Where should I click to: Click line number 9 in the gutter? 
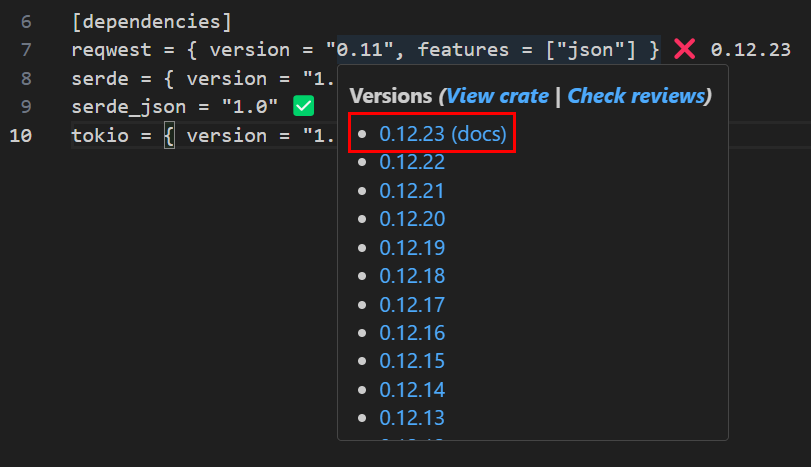tap(26, 107)
